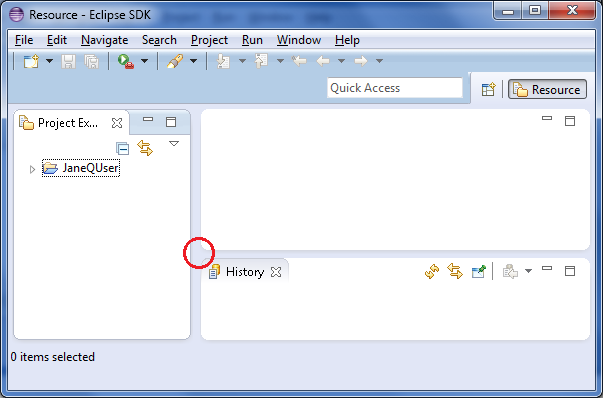603x398 pixels.
Task: Open Project Explorer View Menu triangle
Action: (x=174, y=143)
